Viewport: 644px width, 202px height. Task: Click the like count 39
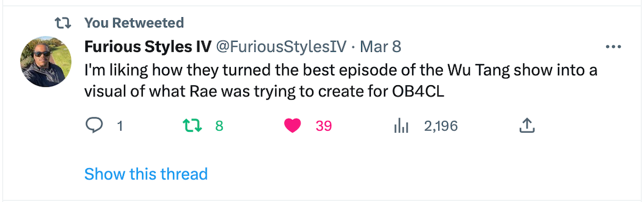pyautogui.click(x=324, y=126)
